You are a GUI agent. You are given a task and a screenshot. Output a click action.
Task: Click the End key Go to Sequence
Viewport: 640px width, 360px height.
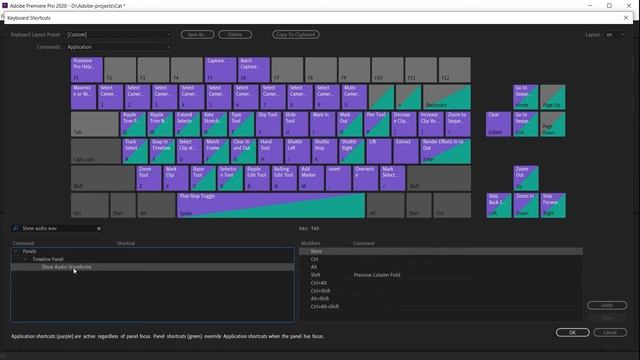click(526, 124)
